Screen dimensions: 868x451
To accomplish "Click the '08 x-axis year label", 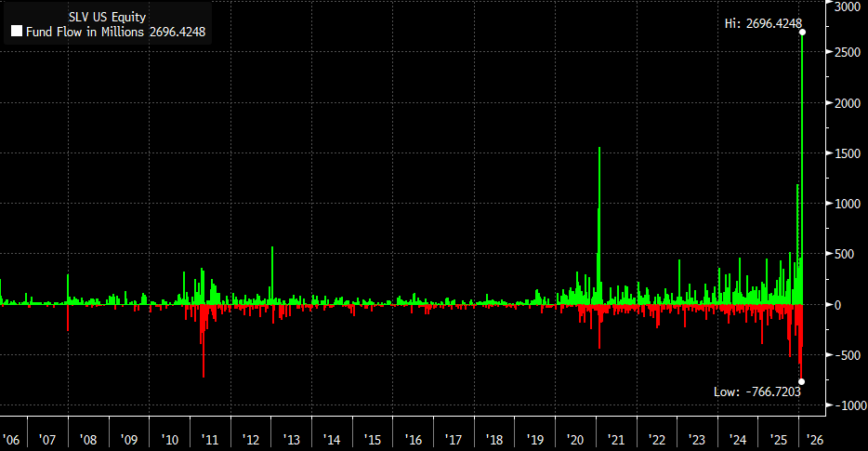I will 88,440.
